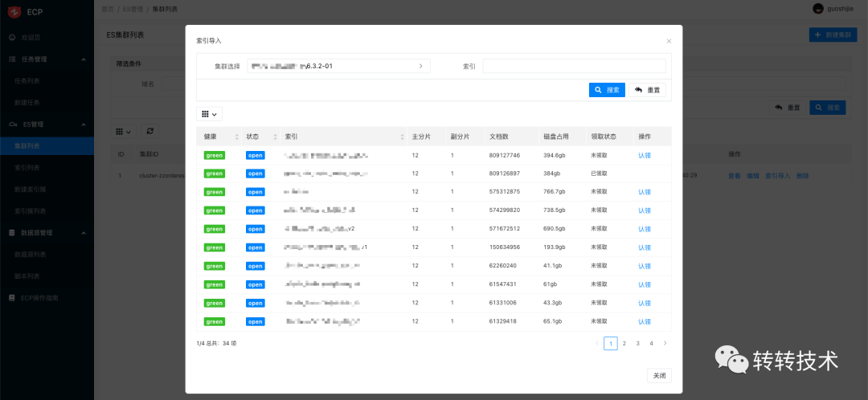Screen dimensions: 868x400
Task: Click the 已领取 status cell
Action: [599, 173]
